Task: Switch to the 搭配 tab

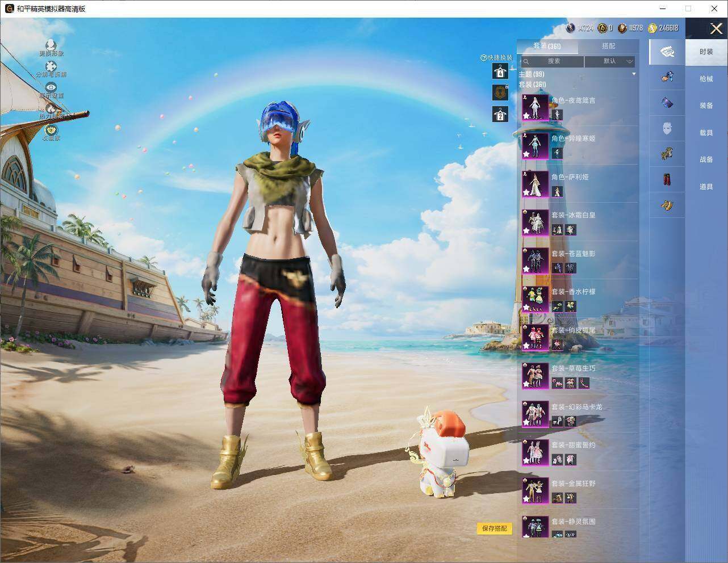Action: [608, 46]
